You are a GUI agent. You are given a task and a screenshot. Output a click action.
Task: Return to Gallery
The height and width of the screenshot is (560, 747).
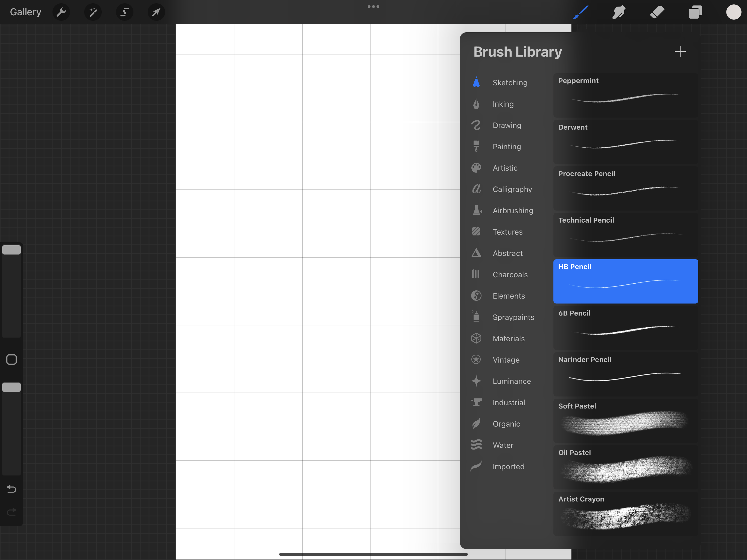(26, 12)
